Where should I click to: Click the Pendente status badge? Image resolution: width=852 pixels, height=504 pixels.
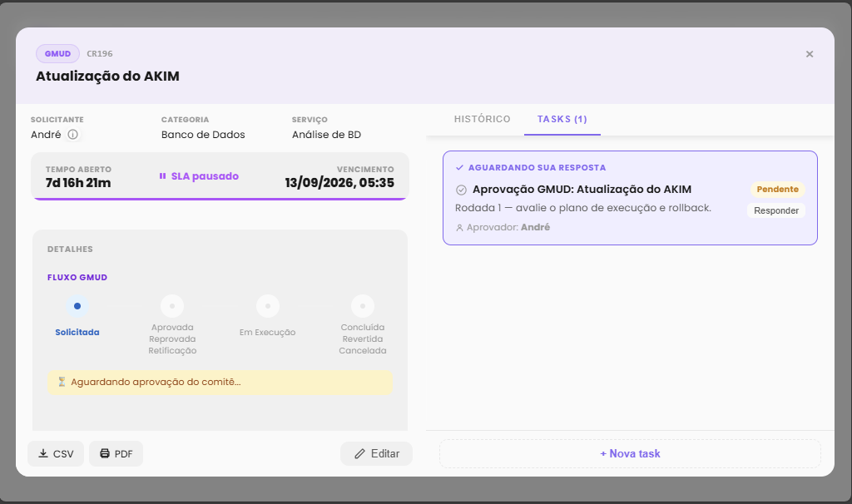point(778,190)
